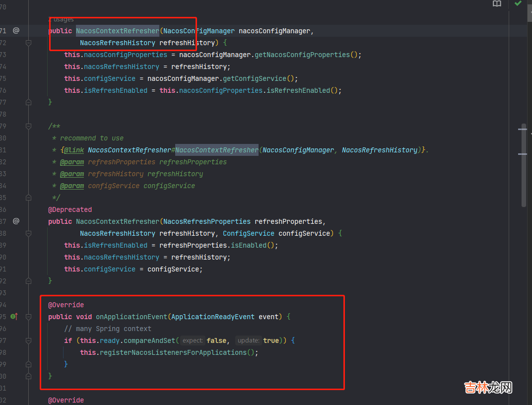
Task: Click the fold end marker at line 77
Action: [x=28, y=102]
